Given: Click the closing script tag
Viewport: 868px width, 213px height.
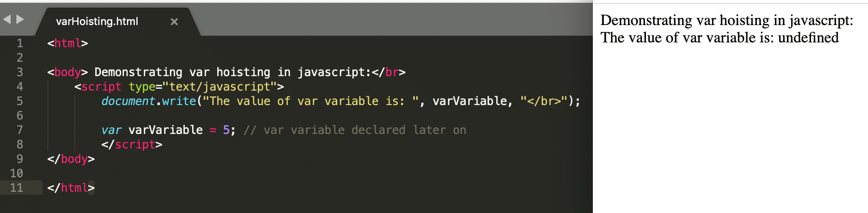Looking at the screenshot, I should point(132,145).
